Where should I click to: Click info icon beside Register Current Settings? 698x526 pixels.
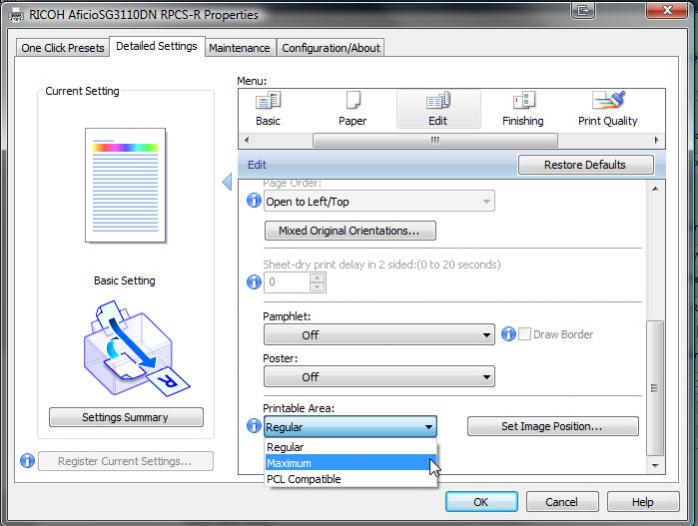(x=28, y=461)
